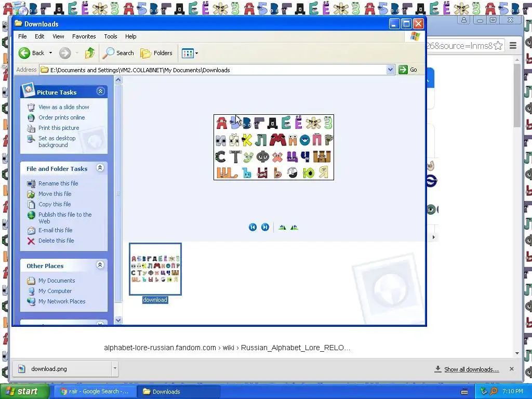Click Copy this file
The image size is (532, 399).
click(55, 204)
